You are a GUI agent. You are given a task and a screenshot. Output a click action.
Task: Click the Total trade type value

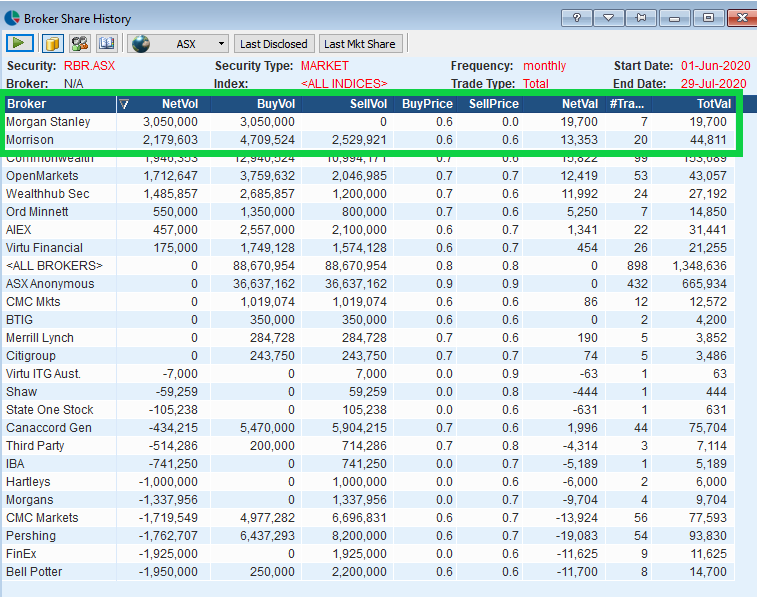[536, 83]
